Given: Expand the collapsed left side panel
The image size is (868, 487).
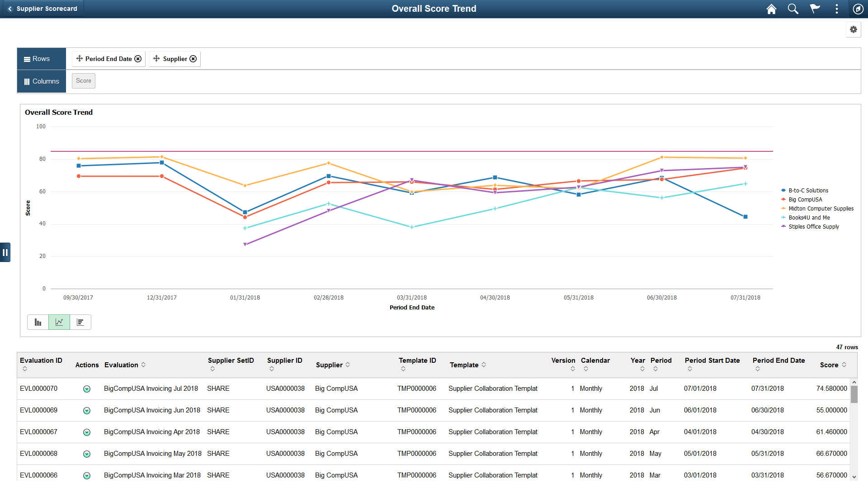Looking at the screenshot, I should (x=5, y=252).
